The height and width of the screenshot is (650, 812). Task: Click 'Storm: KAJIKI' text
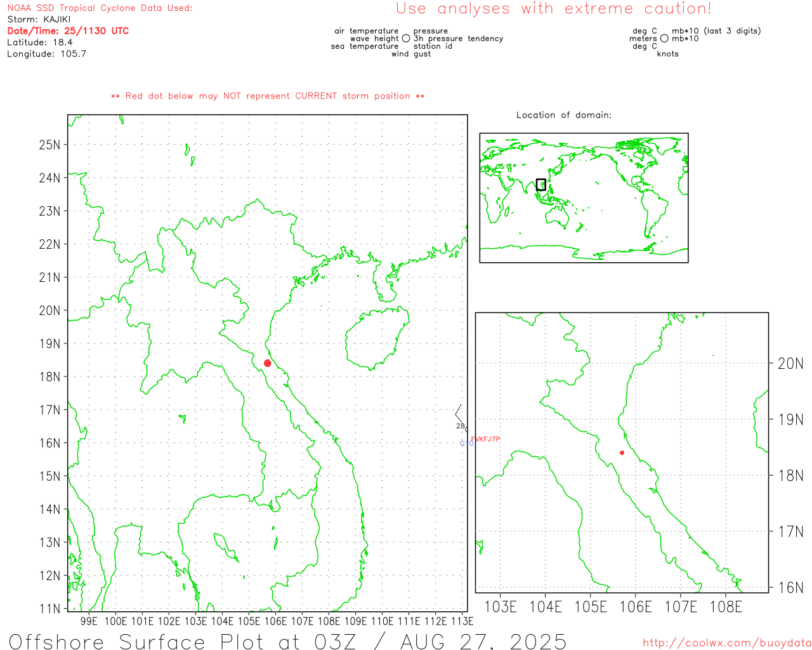point(39,20)
